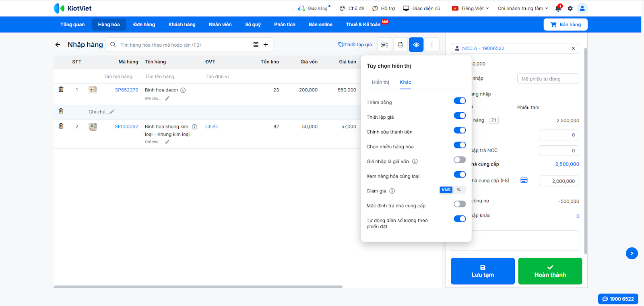Open Chi nhánh trung tâm dropdown
The height and width of the screenshot is (306, 644).
(x=523, y=8)
